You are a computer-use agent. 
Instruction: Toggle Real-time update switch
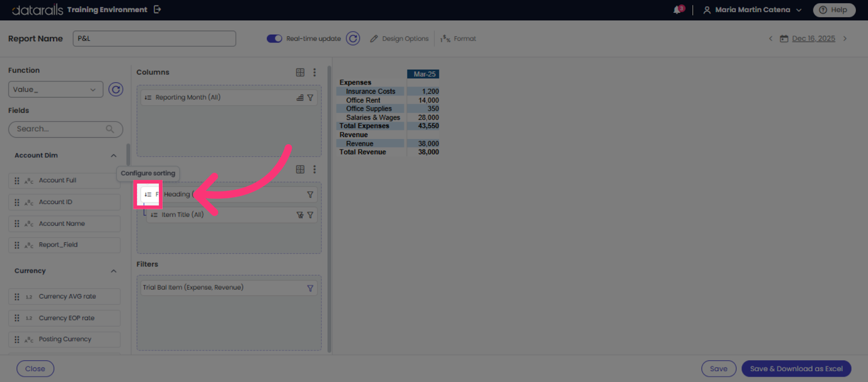point(275,38)
